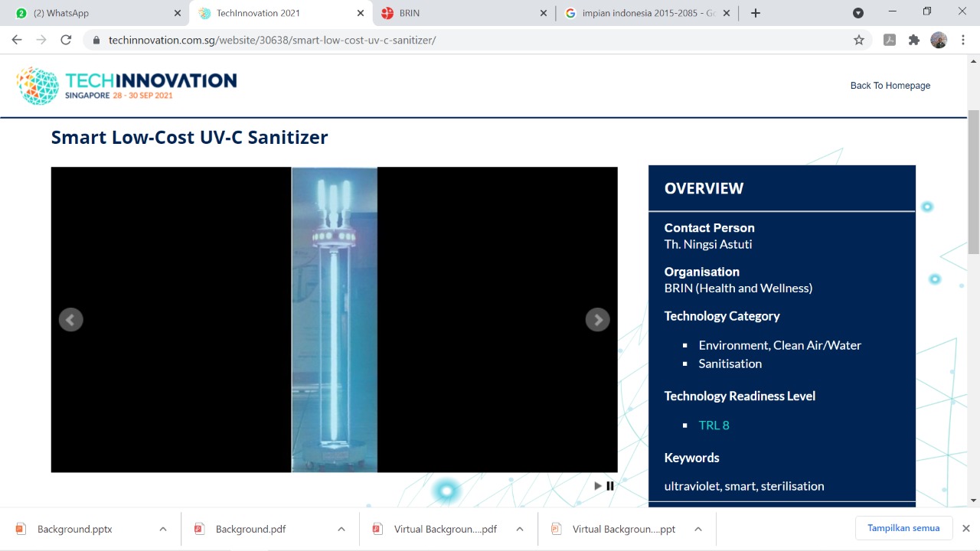980x551 pixels.
Task: Click the Back To Homepage link
Action: click(x=890, y=86)
